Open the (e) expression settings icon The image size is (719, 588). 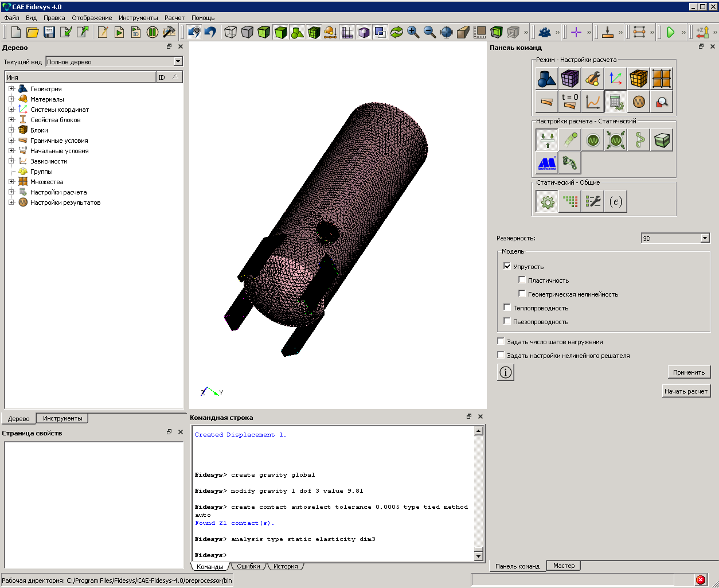click(x=616, y=201)
